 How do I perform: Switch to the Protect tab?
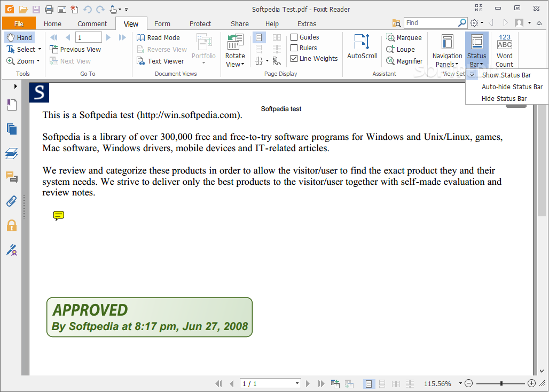[x=200, y=24]
